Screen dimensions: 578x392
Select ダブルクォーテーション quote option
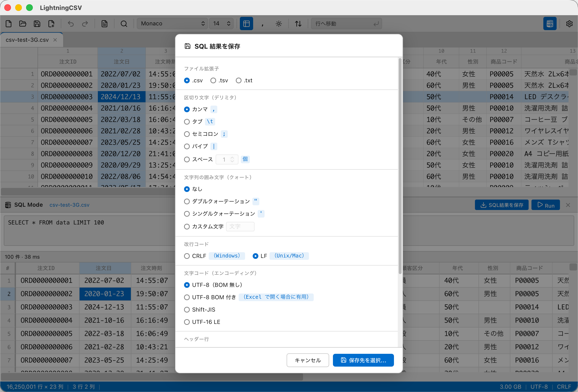221,201
